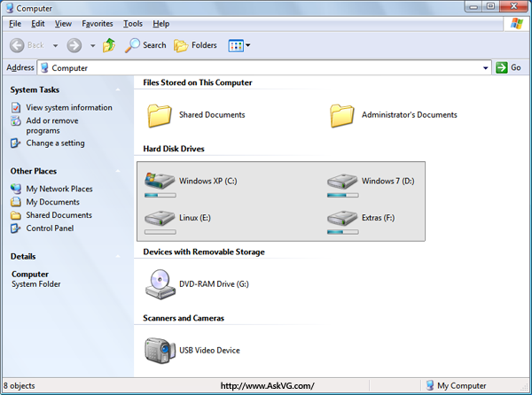532x395 pixels.
Task: Click the My Documents sidebar icon
Action: pyautogui.click(x=16, y=202)
